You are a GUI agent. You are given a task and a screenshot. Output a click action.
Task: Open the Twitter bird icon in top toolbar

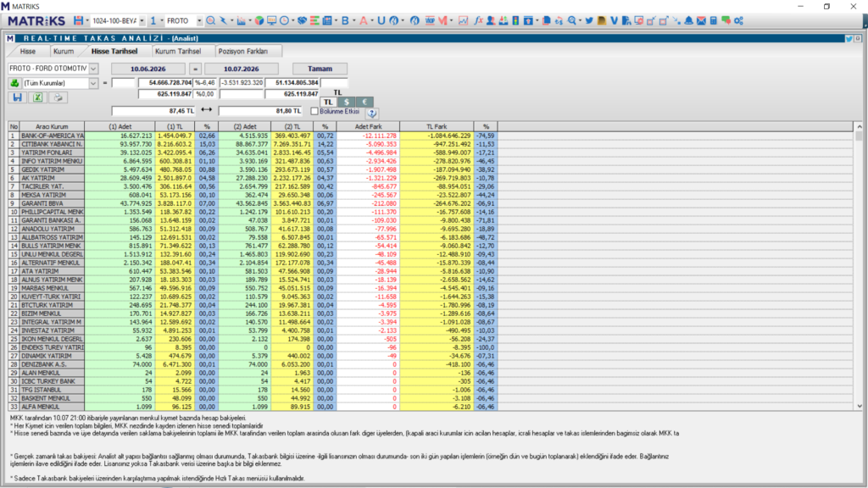(x=589, y=21)
